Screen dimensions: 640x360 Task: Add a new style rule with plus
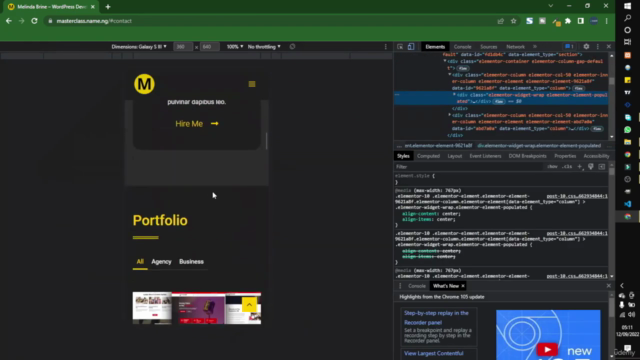(x=580, y=167)
